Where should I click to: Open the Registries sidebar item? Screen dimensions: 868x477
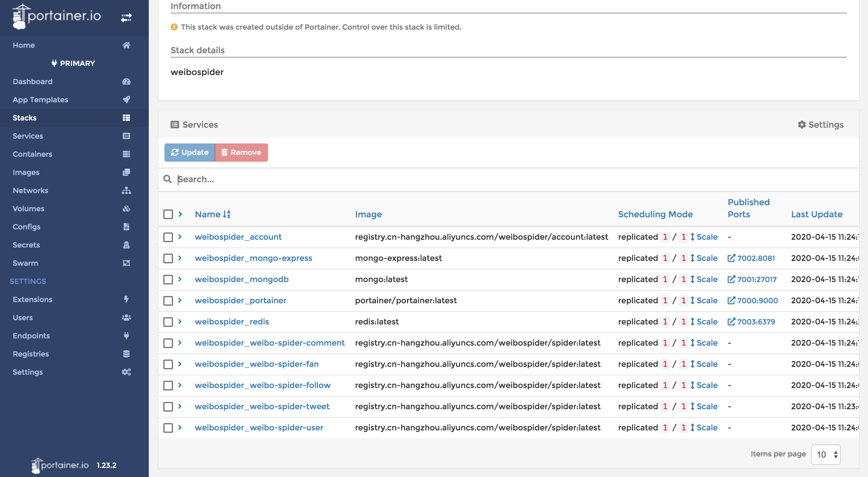tap(31, 354)
